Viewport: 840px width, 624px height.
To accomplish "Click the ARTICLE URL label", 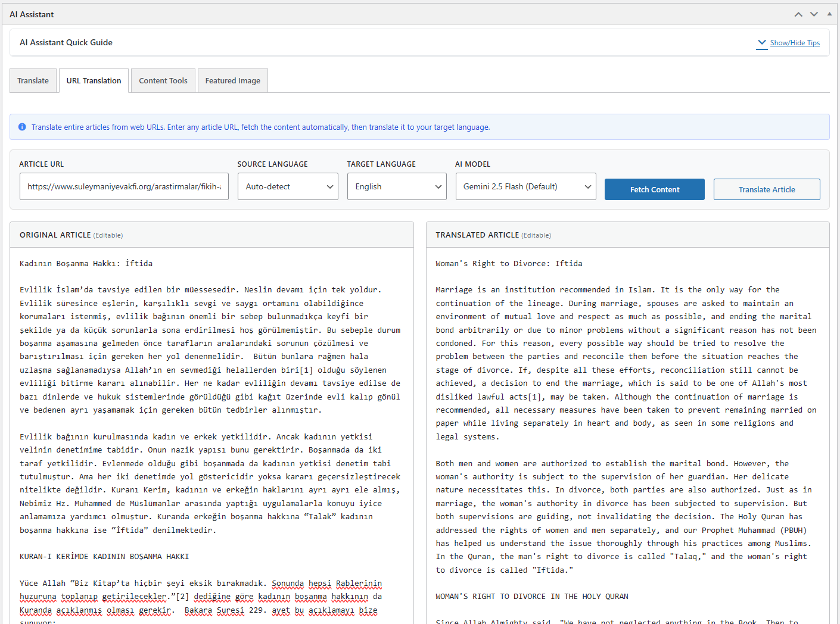I will click(x=41, y=164).
